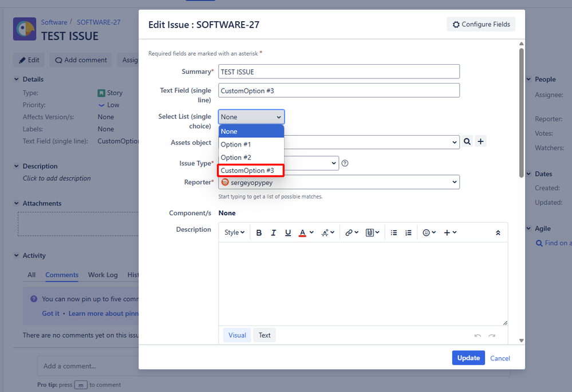Click the dialog vertical scrollbar thumb
This screenshot has height=392, width=572.
(x=521, y=113)
